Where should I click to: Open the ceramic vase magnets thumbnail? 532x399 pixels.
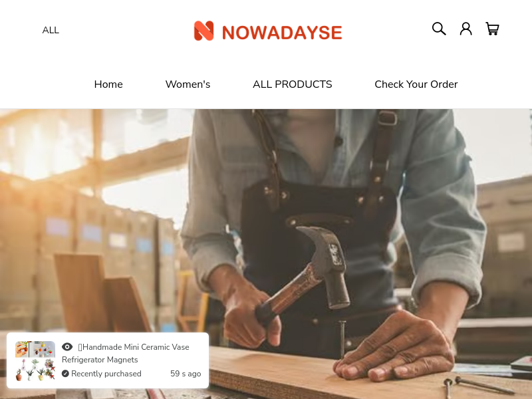(x=35, y=360)
